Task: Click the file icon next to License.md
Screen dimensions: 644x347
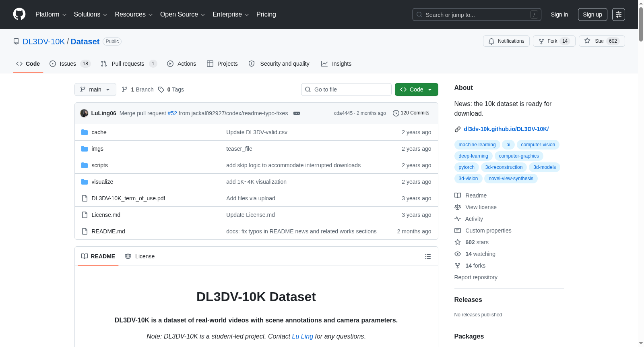Action: [85, 215]
